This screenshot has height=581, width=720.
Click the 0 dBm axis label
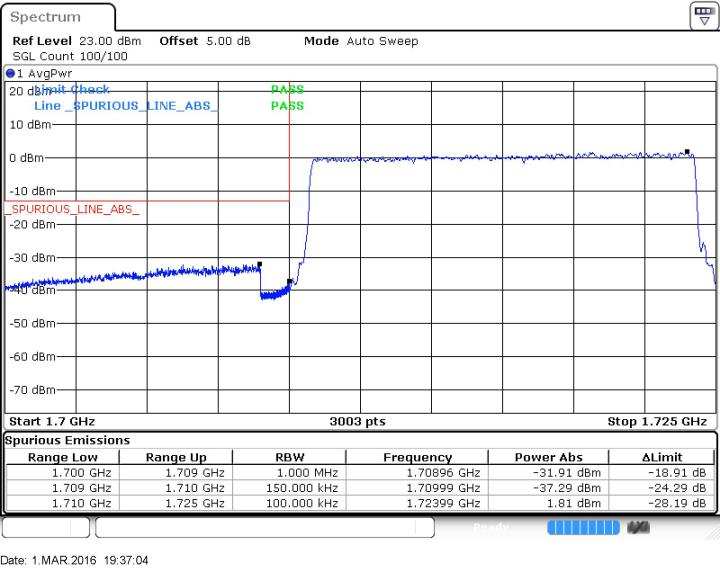pos(27,158)
